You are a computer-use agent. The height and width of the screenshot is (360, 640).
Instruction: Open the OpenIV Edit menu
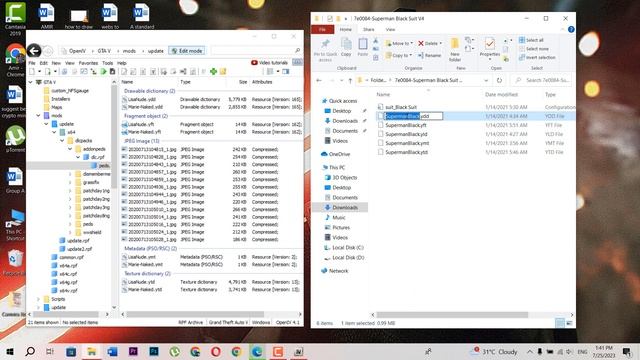pos(44,63)
